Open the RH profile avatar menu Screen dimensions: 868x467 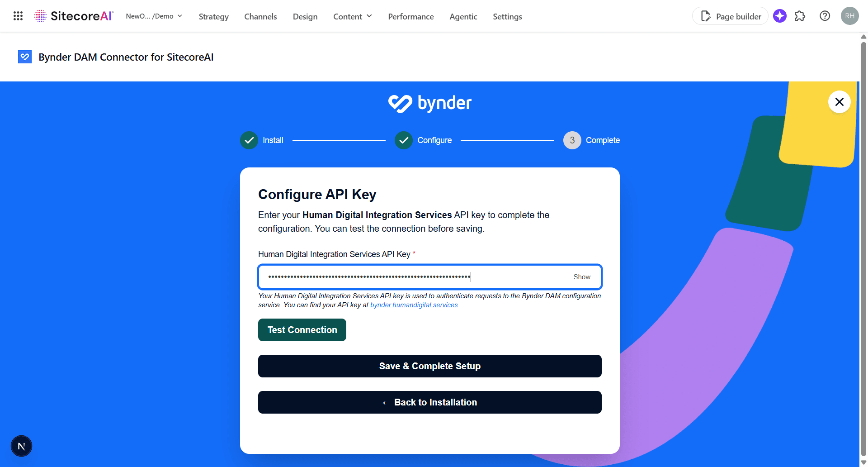(x=849, y=16)
